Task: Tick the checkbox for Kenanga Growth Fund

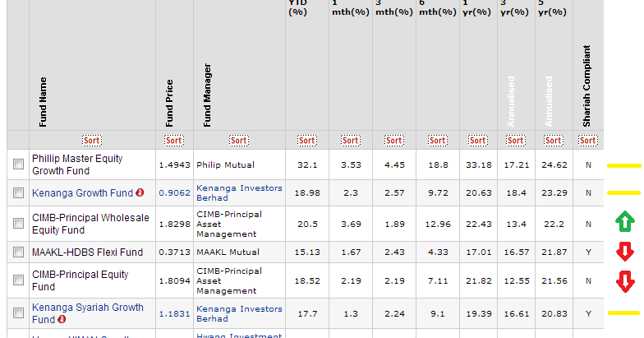Action: point(18,192)
